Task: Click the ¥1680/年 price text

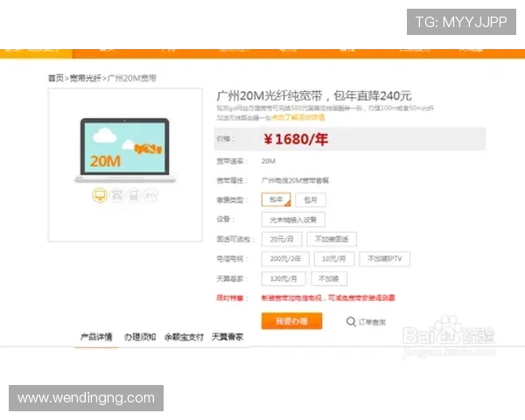Action: pyautogui.click(x=296, y=139)
